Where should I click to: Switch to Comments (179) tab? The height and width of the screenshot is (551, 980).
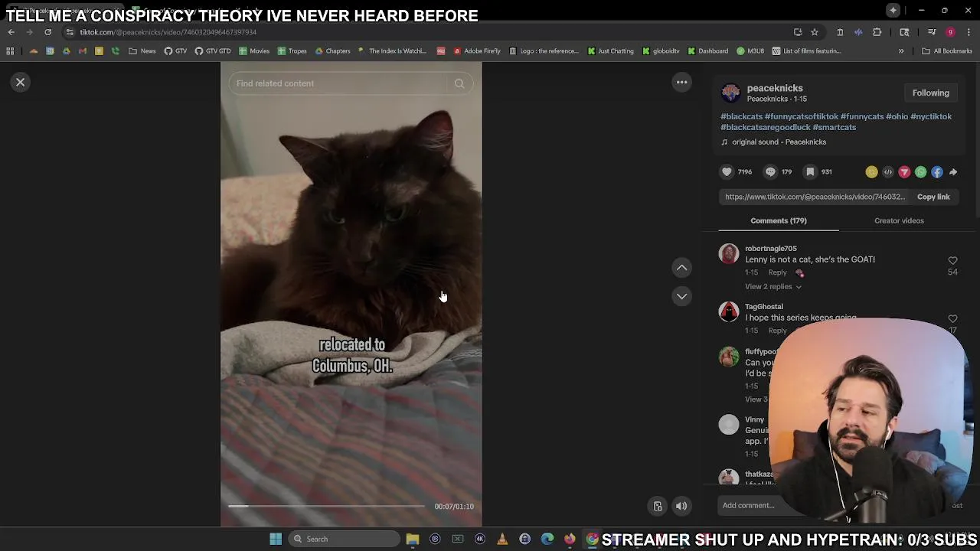pos(779,220)
